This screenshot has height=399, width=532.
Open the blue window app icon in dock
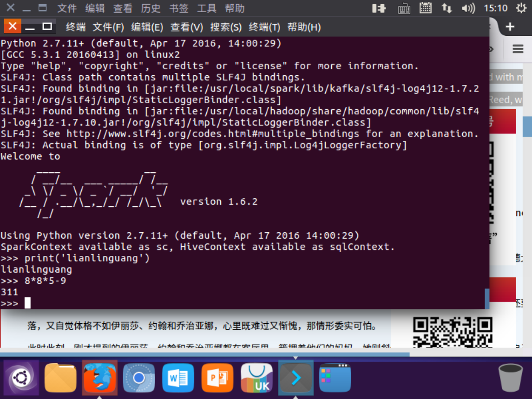[x=335, y=378]
